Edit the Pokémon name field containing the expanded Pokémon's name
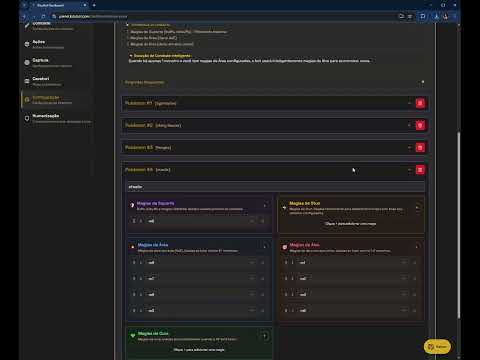The image size is (480, 360). pos(275,187)
